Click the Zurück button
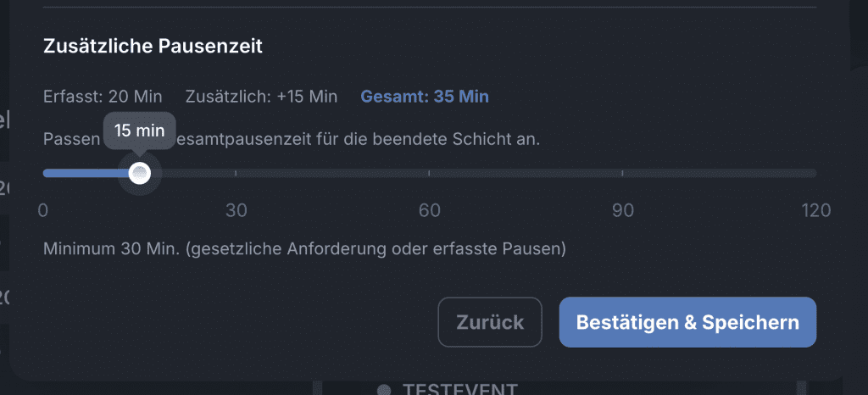 490,322
